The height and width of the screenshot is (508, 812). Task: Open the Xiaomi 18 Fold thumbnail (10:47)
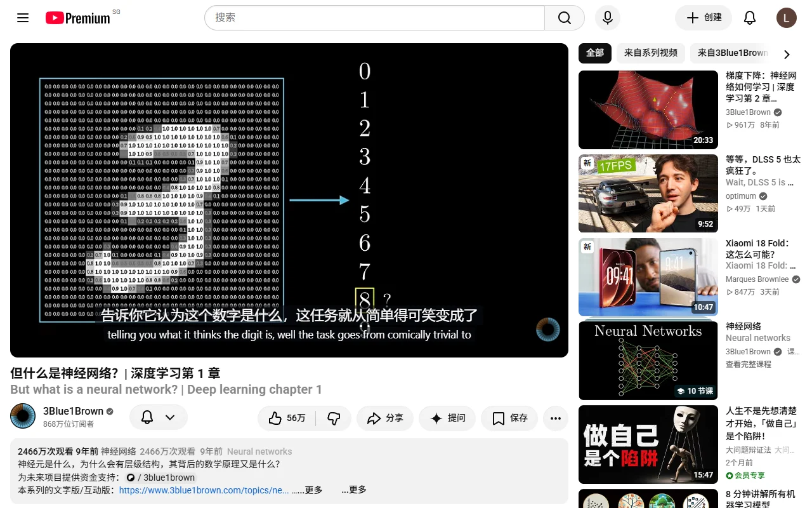point(648,277)
